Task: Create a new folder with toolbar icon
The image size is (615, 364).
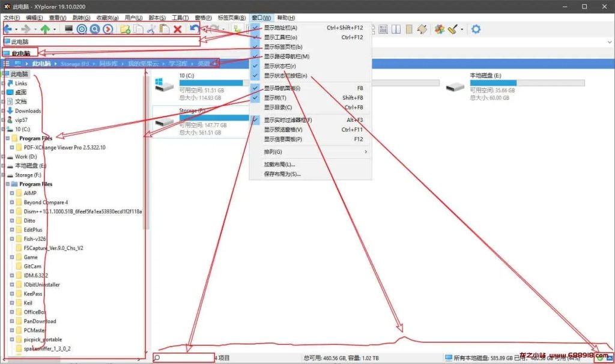Action: click(x=125, y=29)
